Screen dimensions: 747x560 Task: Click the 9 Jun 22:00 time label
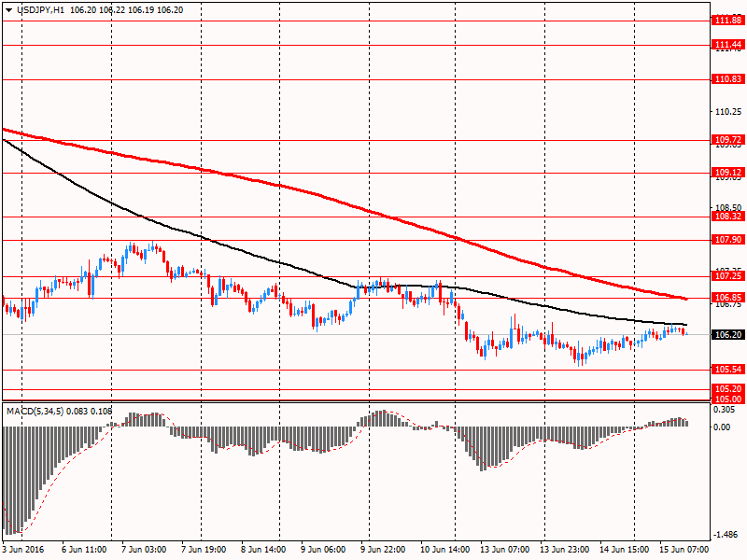point(383,550)
